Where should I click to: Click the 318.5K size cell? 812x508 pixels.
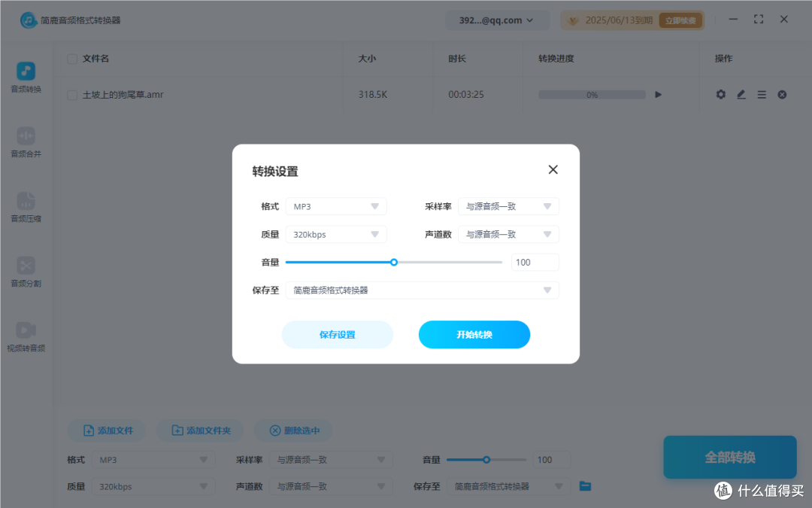[x=373, y=95]
